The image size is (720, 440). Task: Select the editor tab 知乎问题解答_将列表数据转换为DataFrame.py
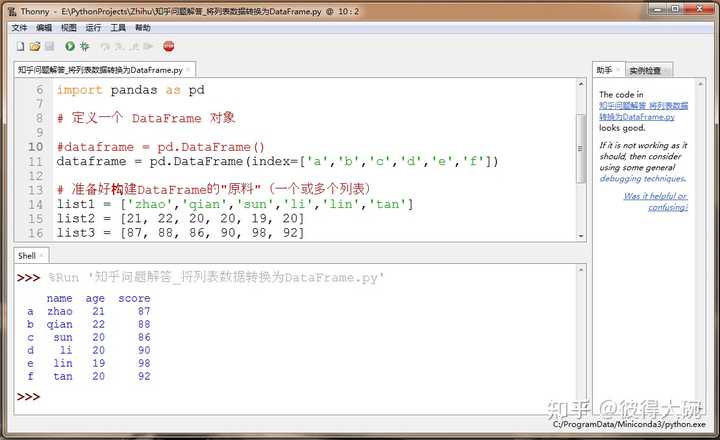(100, 70)
